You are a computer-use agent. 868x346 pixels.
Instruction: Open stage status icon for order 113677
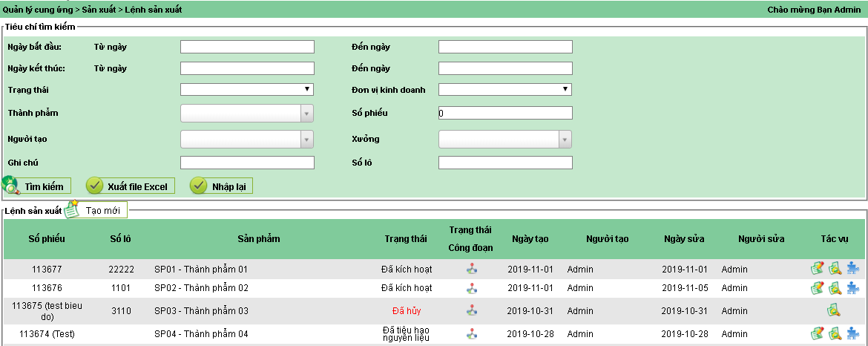[x=471, y=269]
